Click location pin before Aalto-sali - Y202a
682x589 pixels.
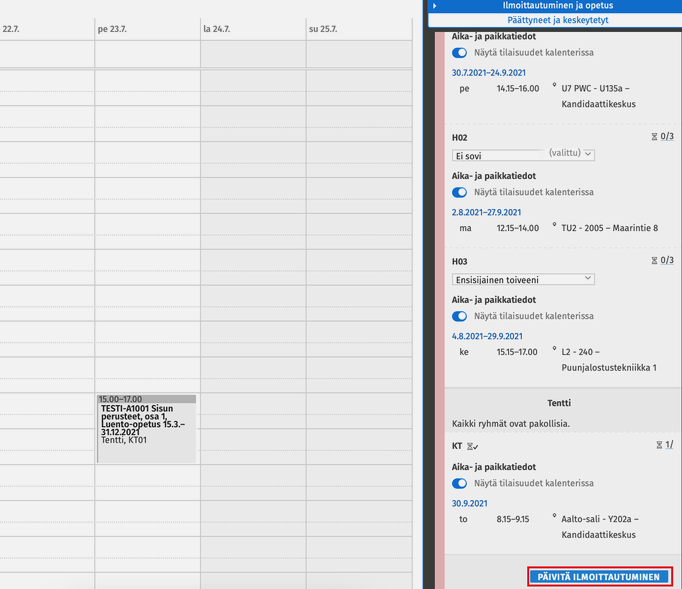coord(554,518)
